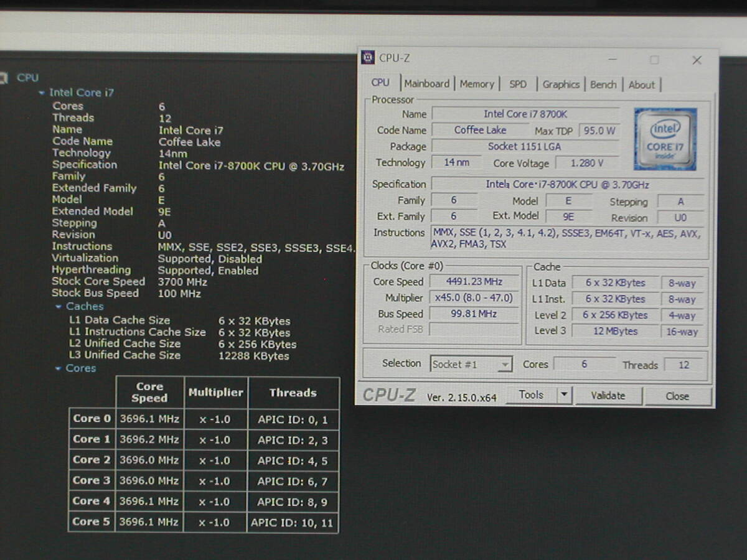
Task: Click 'Intel Core i7-8700K CPU @ 3.70GHz' in left panel
Action: click(251, 166)
